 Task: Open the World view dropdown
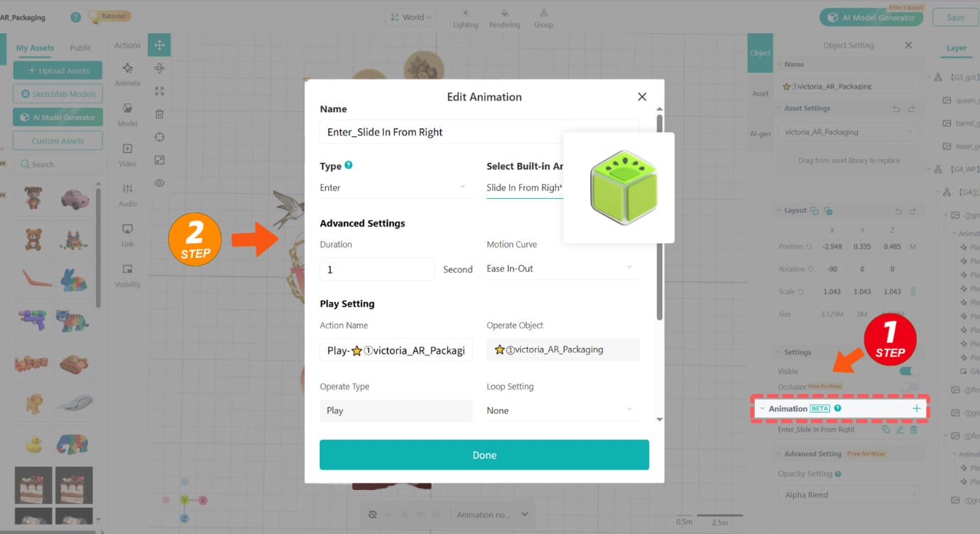coord(410,17)
